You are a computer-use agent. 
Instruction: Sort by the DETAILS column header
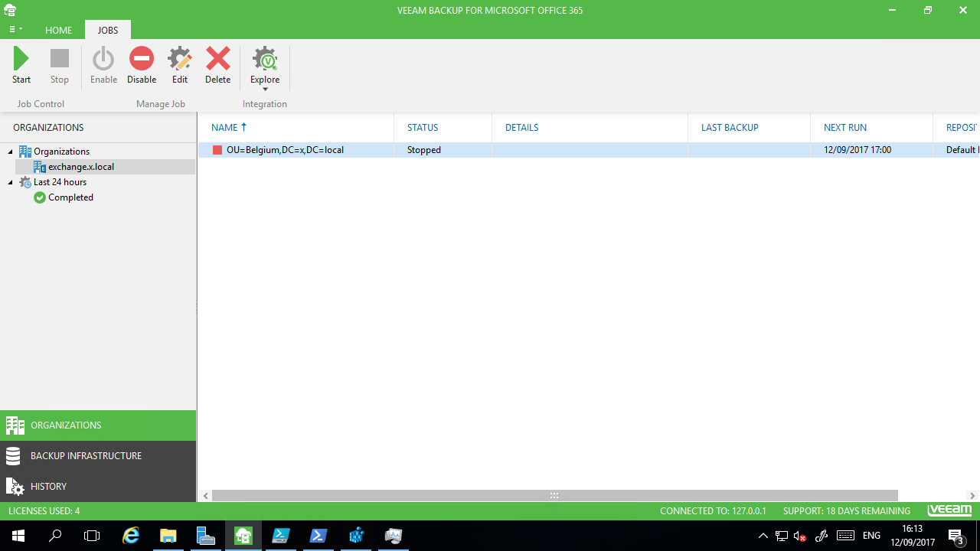tap(590, 128)
